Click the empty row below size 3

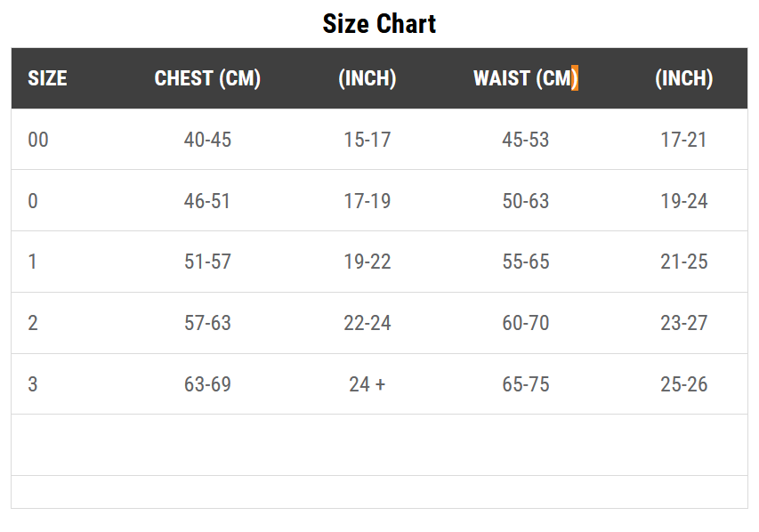pos(379,445)
